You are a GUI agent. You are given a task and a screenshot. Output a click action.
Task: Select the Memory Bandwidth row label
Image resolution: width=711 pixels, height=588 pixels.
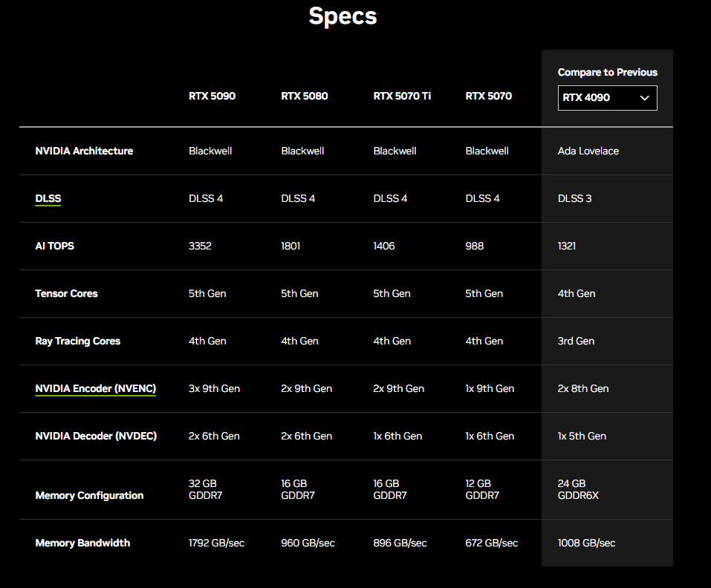click(82, 543)
